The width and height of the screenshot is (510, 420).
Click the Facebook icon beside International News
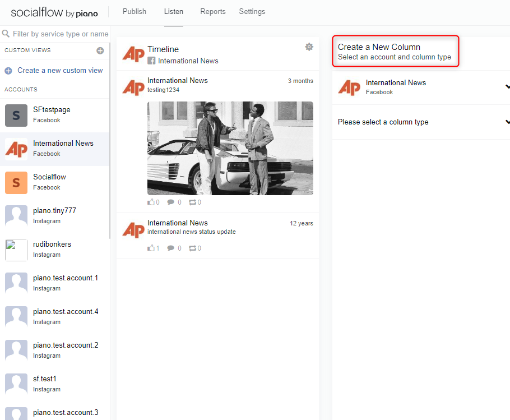tap(151, 61)
